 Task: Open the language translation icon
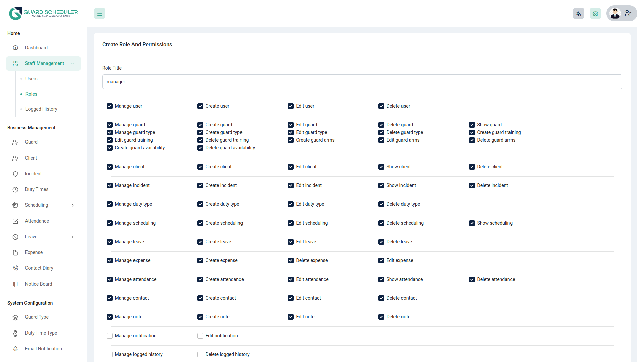(578, 13)
